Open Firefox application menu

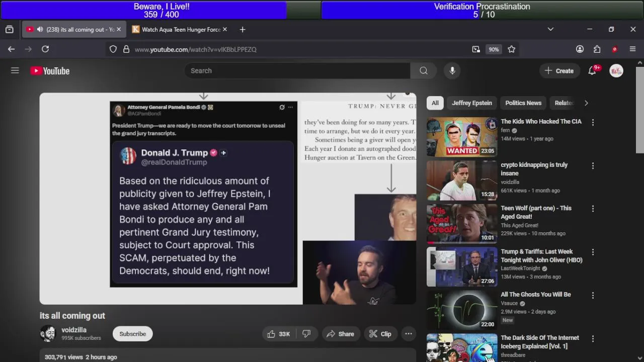pos(633,49)
